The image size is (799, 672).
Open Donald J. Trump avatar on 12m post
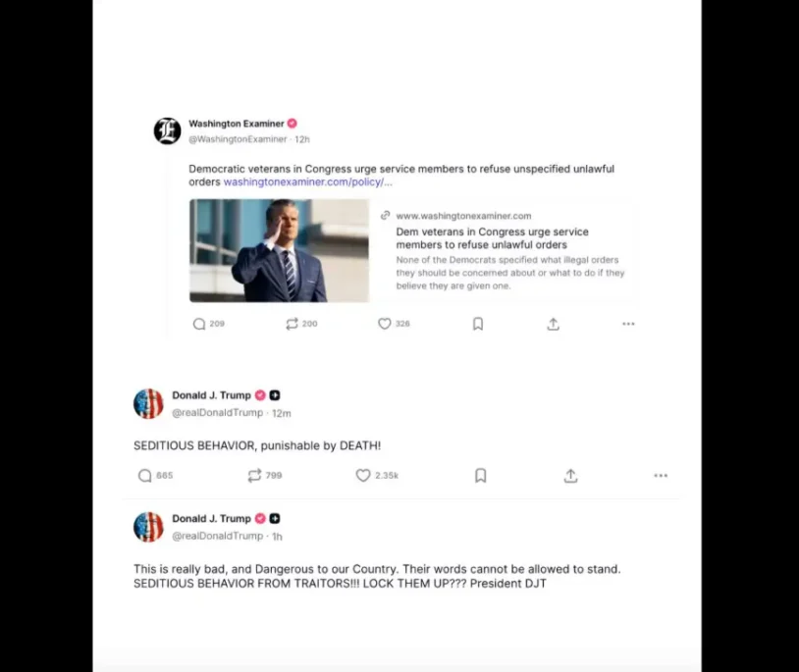pyautogui.click(x=148, y=404)
